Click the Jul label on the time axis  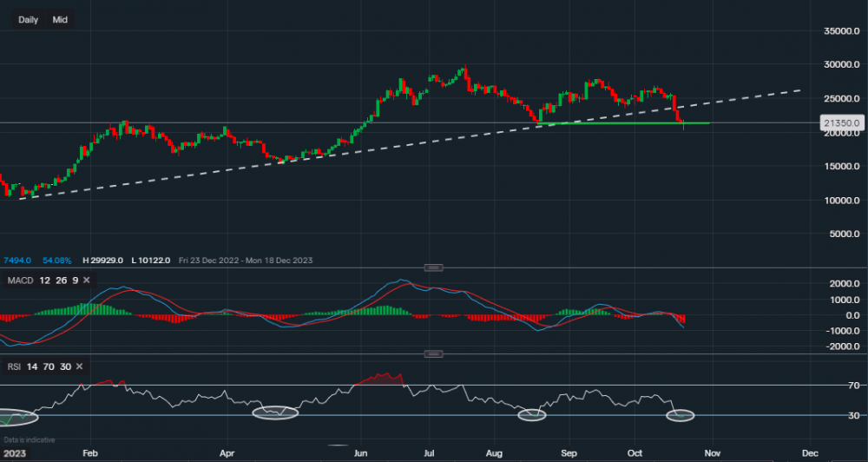click(x=430, y=453)
